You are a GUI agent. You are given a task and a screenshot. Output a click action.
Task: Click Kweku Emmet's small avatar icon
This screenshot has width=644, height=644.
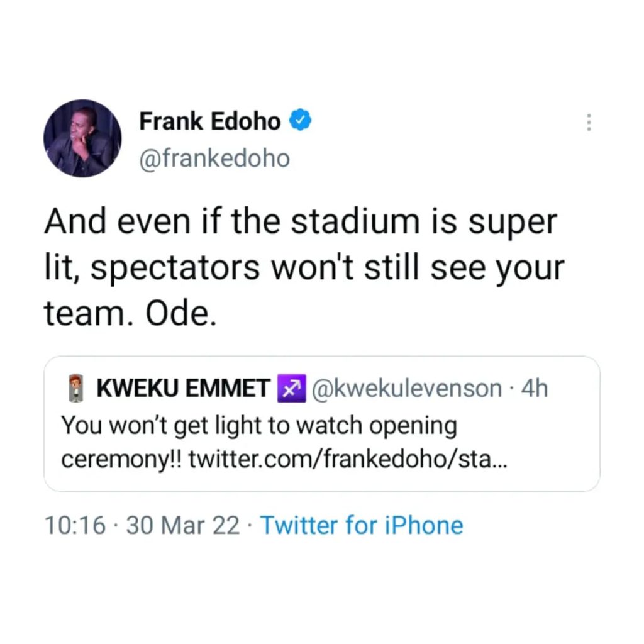pos(75,391)
